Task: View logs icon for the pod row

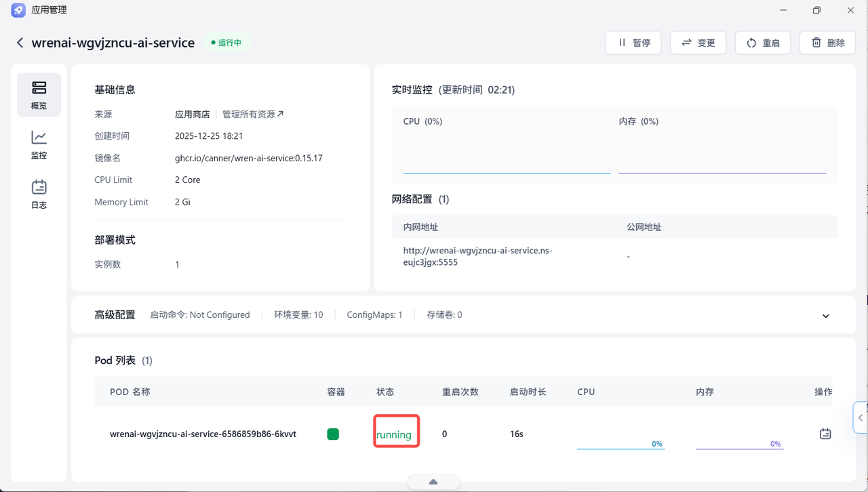Action: [825, 434]
